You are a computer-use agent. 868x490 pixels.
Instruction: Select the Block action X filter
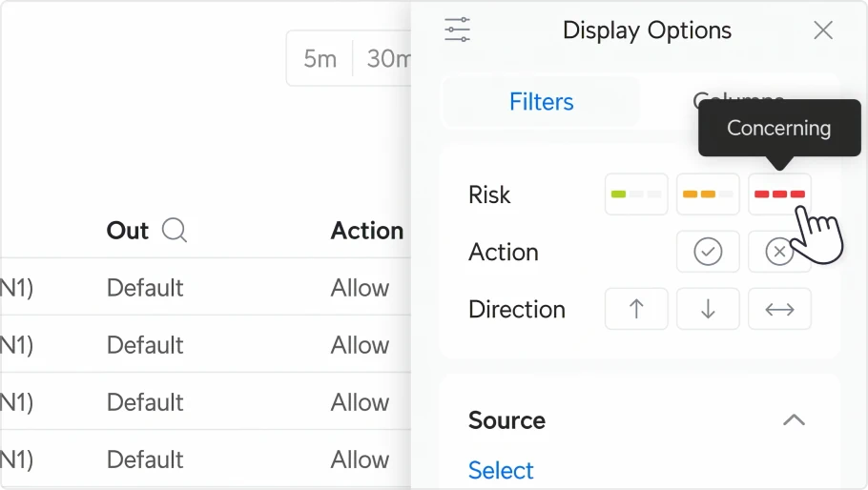point(778,252)
